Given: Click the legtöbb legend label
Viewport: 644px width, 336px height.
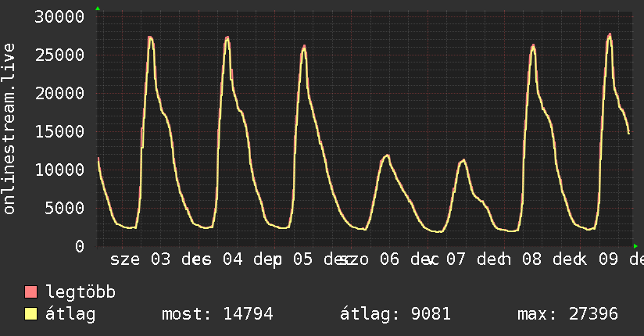Looking at the screenshot, I should tap(80, 292).
